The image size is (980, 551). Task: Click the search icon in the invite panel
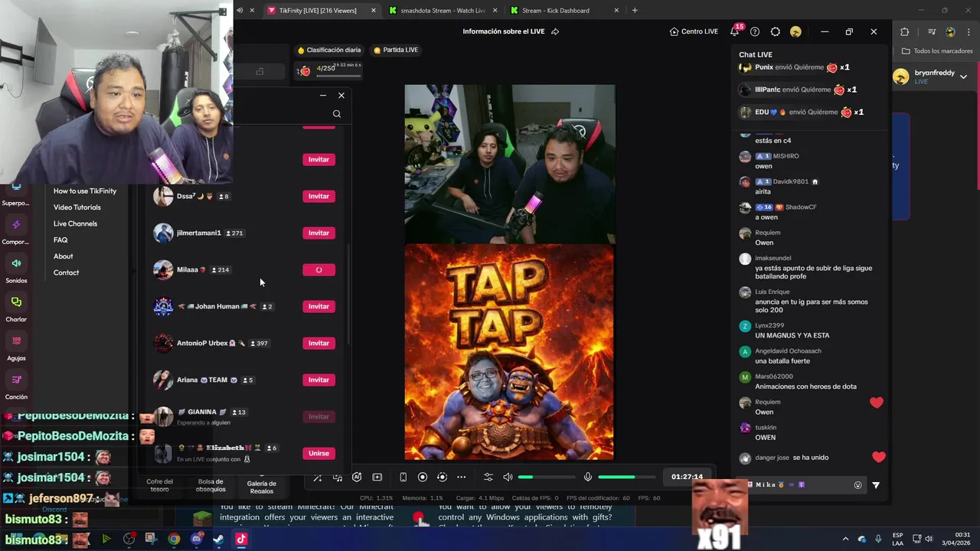coord(337,114)
